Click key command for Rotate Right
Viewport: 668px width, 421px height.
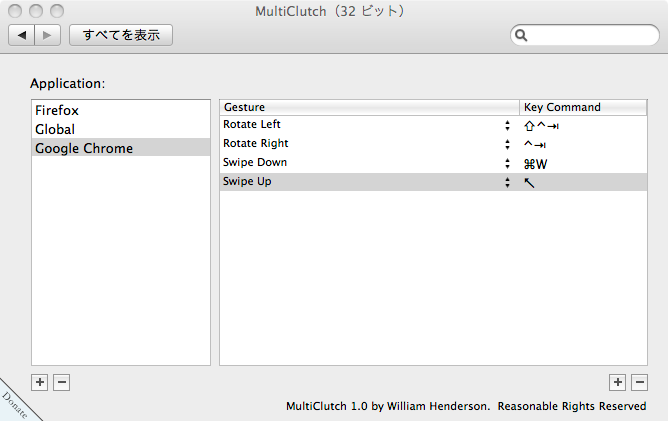tap(535, 144)
